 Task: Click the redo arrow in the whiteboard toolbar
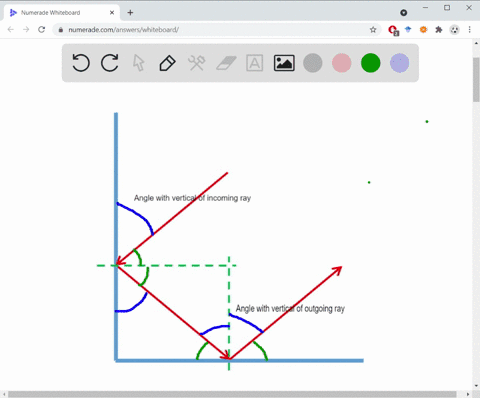(x=110, y=63)
